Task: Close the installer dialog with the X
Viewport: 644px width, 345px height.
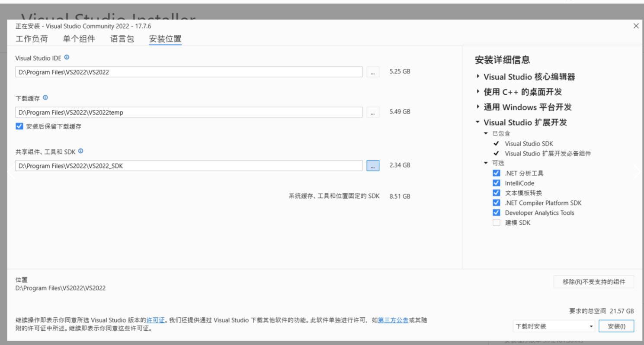Action: click(636, 26)
